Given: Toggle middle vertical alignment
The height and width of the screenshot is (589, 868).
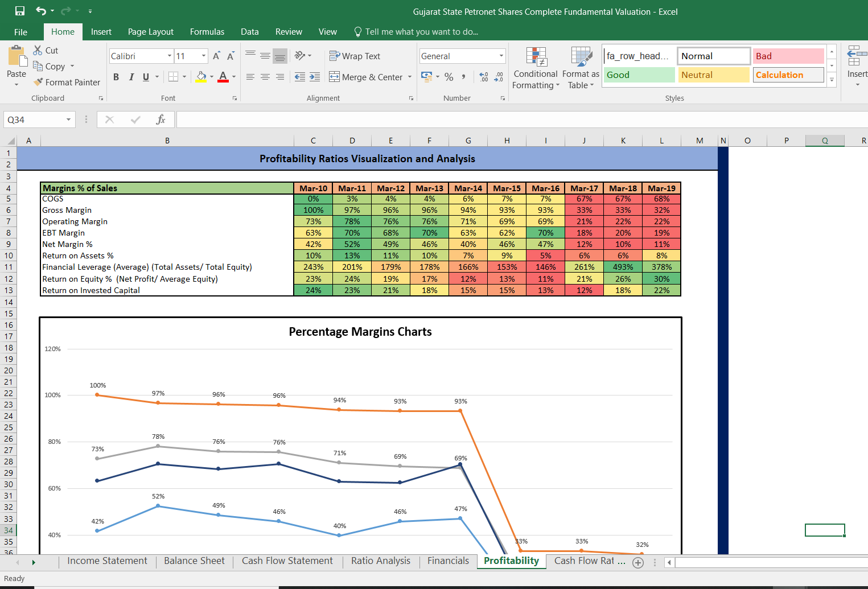Looking at the screenshot, I should [x=265, y=55].
